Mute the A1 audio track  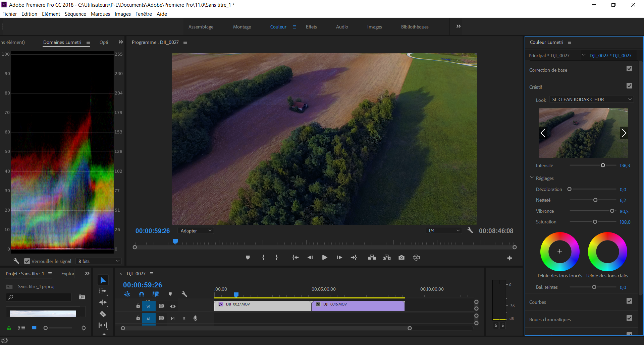coord(173,319)
